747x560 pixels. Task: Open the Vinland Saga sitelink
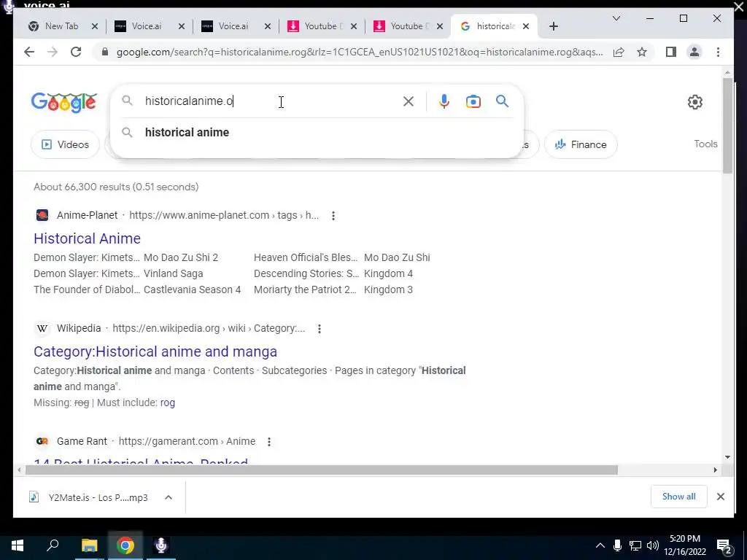pyautogui.click(x=174, y=274)
